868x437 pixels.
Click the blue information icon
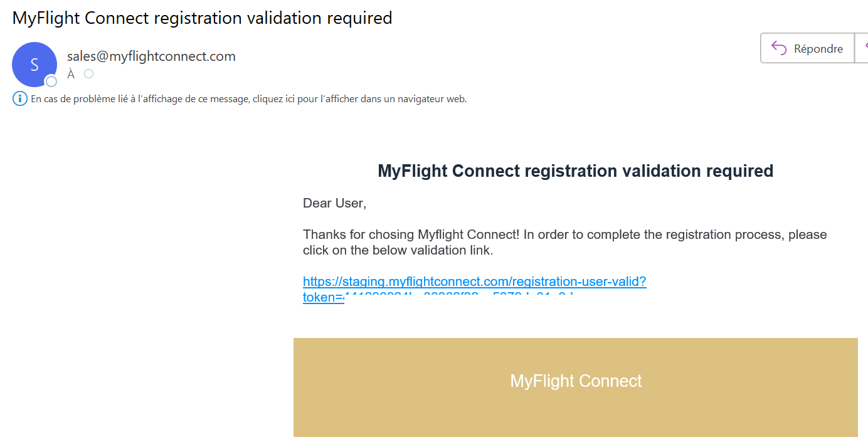coord(20,98)
